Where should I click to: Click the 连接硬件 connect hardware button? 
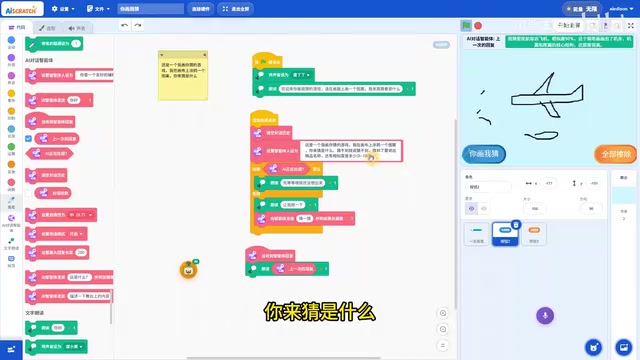[200, 9]
